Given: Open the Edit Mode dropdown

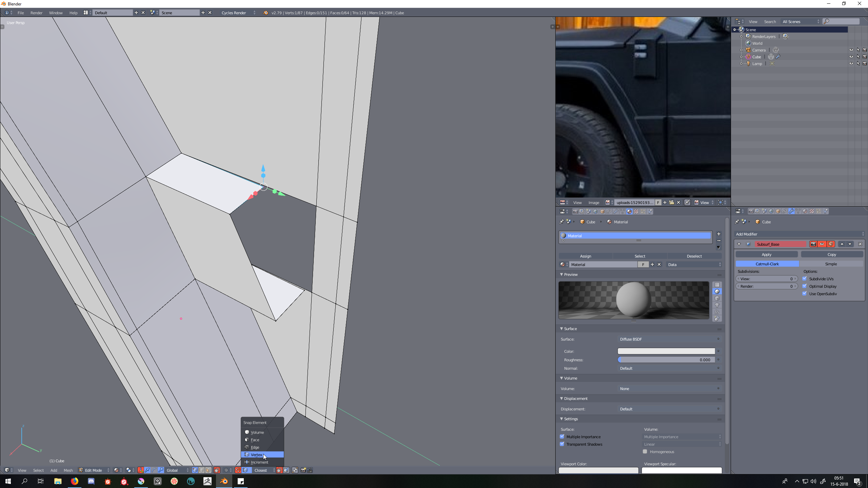Looking at the screenshot, I should [x=94, y=470].
